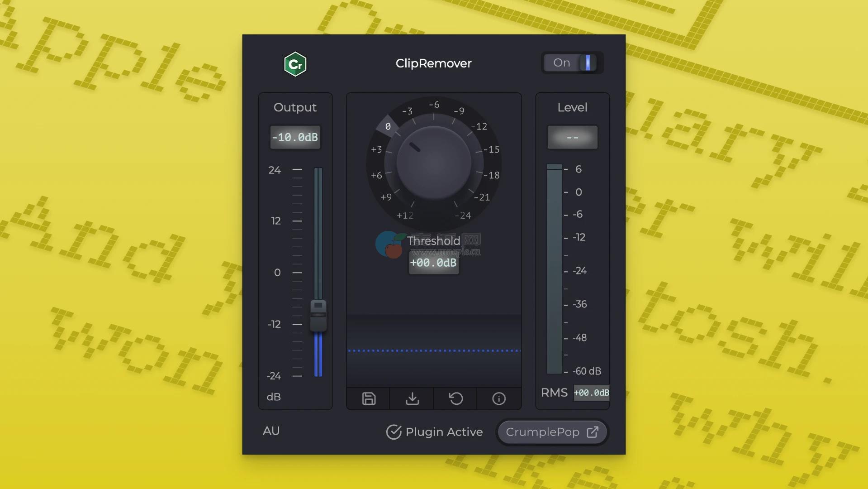868x489 pixels.
Task: Click the download/import preset icon
Action: pyautogui.click(x=412, y=398)
